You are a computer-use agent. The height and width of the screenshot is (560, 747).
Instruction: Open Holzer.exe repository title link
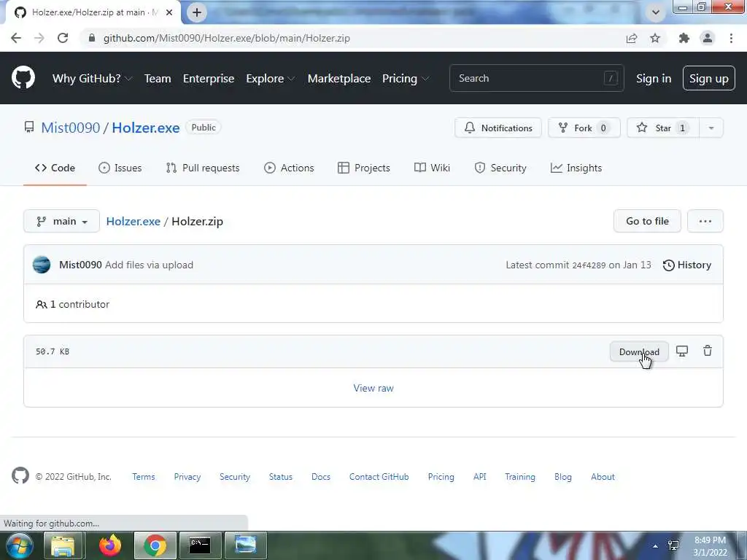(x=146, y=128)
